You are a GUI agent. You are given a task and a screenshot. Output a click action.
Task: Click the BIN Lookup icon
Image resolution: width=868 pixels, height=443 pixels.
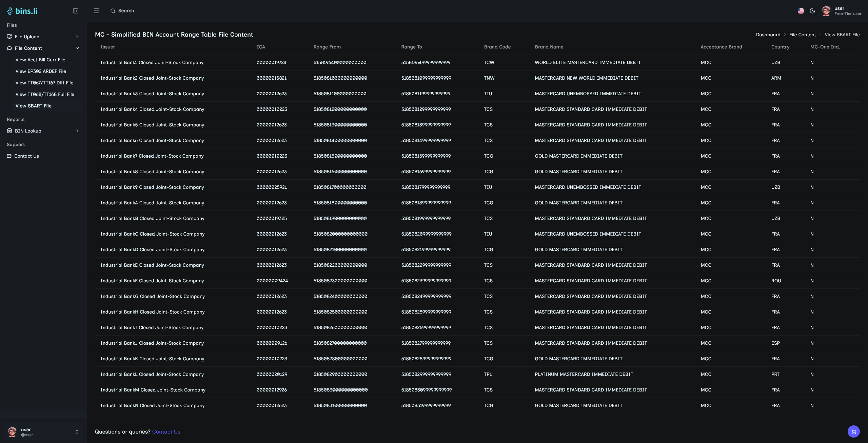(x=9, y=131)
